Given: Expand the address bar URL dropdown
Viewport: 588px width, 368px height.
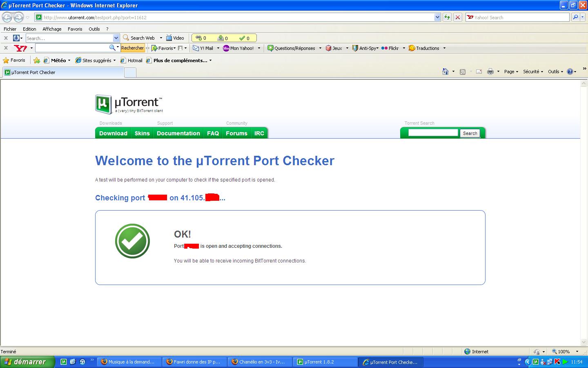Looking at the screenshot, I should [x=437, y=17].
